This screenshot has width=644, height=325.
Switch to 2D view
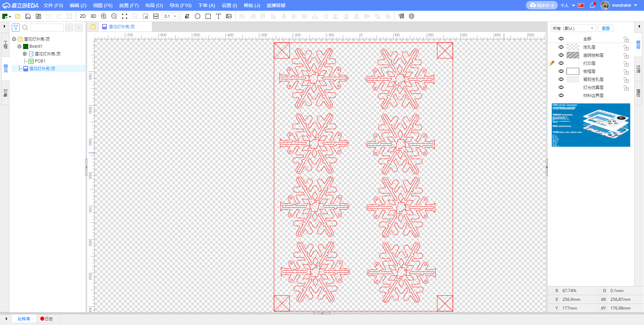pos(83,16)
